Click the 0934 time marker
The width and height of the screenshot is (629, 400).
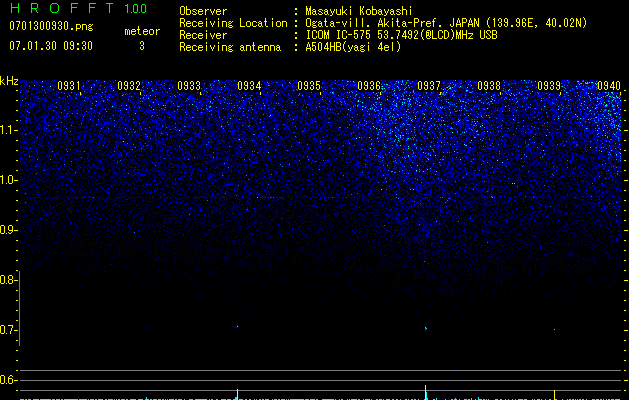click(x=249, y=86)
